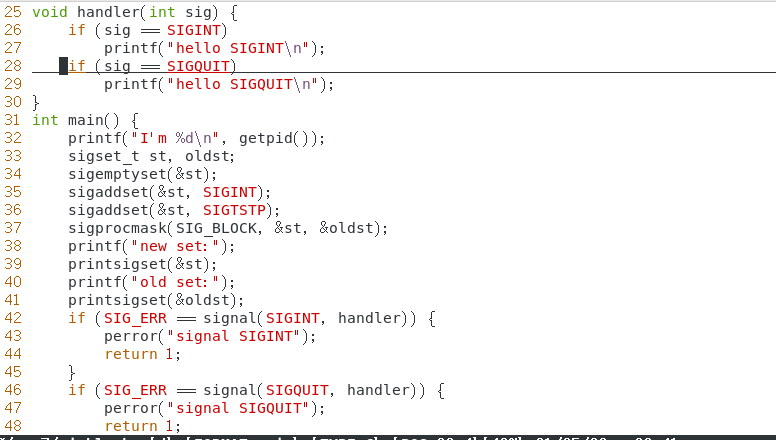
Task: Click the SIGQUIT constant on line 28
Action: pyautogui.click(x=198, y=66)
